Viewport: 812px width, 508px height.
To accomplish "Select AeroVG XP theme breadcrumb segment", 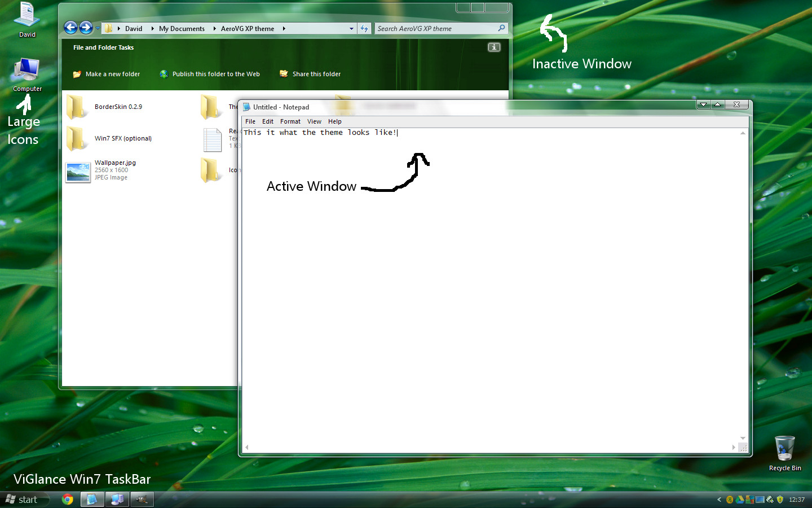I will click(248, 28).
